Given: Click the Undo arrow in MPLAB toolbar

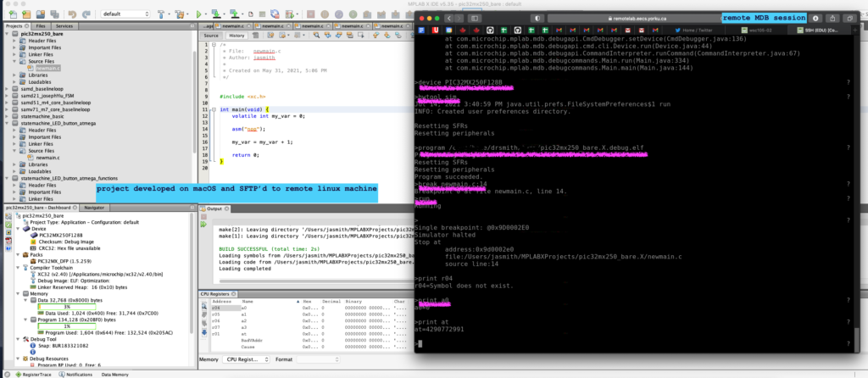Looking at the screenshot, I should pyautogui.click(x=72, y=14).
